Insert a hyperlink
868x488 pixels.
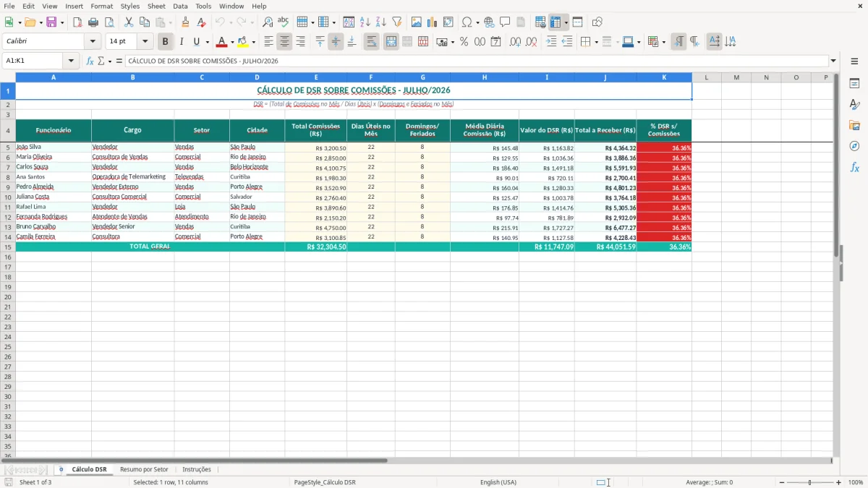(x=490, y=22)
